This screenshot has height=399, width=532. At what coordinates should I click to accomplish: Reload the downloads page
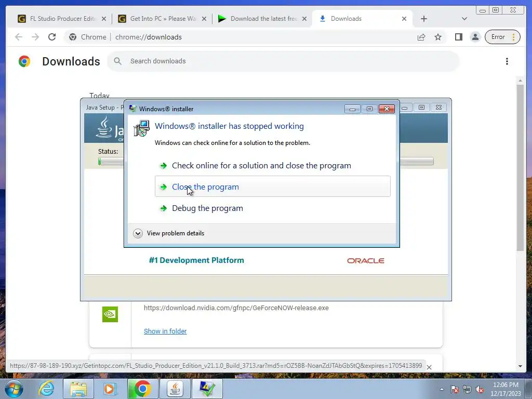point(52,37)
